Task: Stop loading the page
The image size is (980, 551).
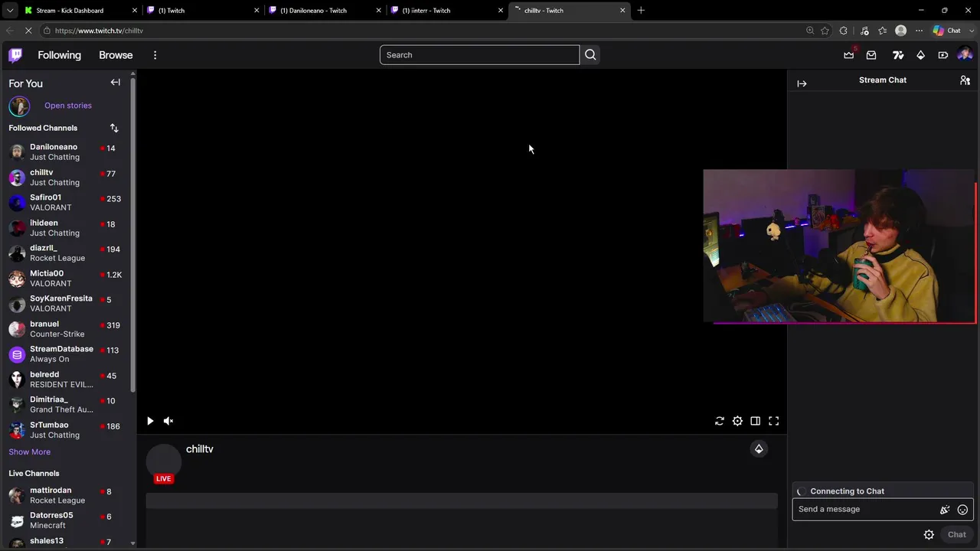Action: click(28, 31)
